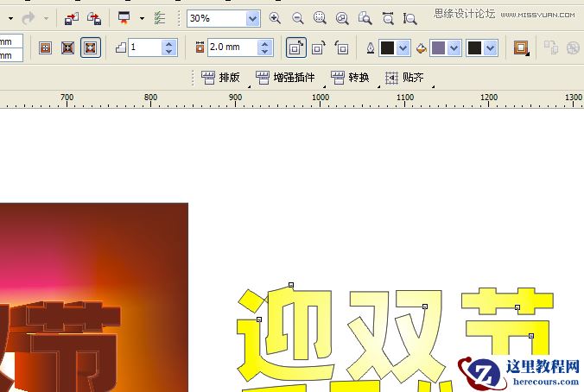Expand the 30% zoom level dropdown

pos(252,18)
